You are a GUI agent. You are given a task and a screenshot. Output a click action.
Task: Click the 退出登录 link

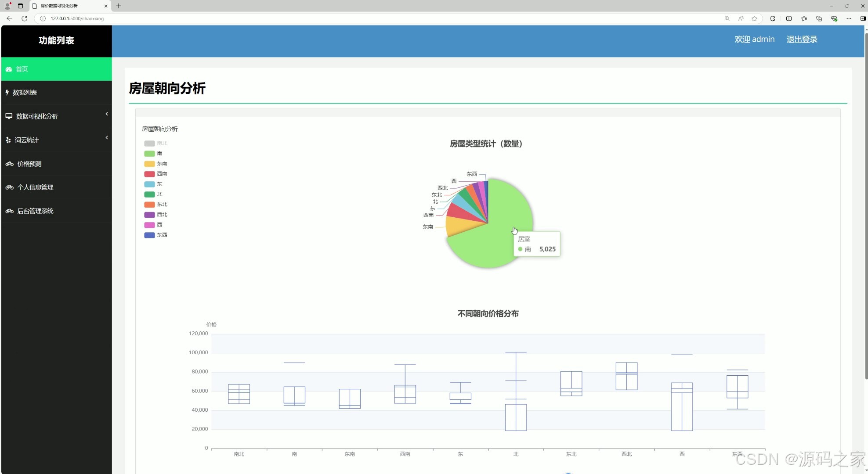click(x=802, y=39)
